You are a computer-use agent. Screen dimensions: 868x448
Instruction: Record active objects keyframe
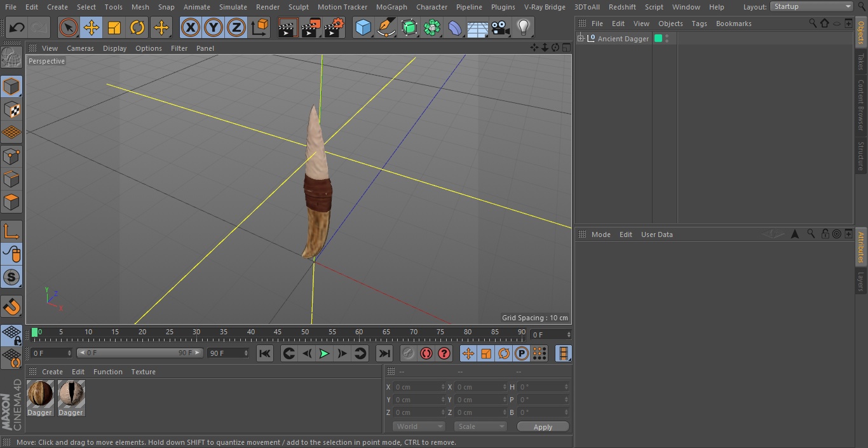click(x=408, y=353)
